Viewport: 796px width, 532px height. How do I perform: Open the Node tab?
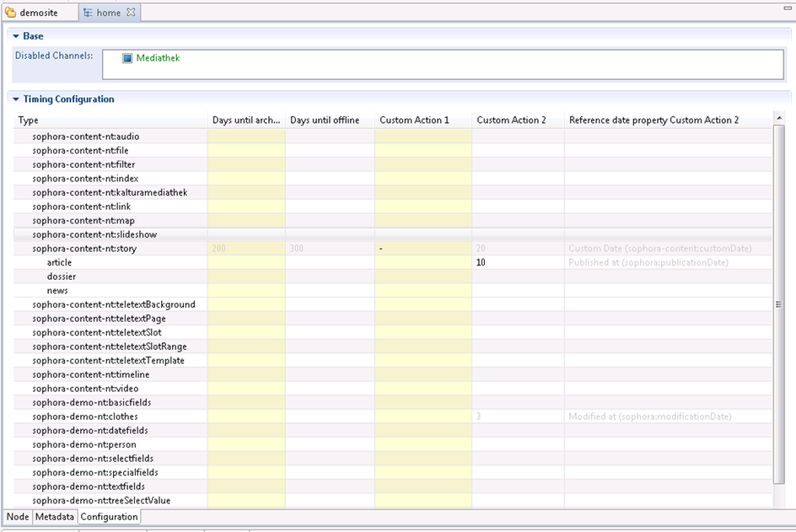click(x=18, y=516)
